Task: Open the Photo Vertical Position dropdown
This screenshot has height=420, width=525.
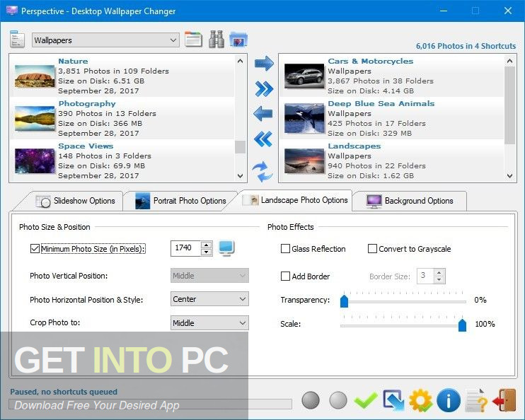Action: coord(209,276)
